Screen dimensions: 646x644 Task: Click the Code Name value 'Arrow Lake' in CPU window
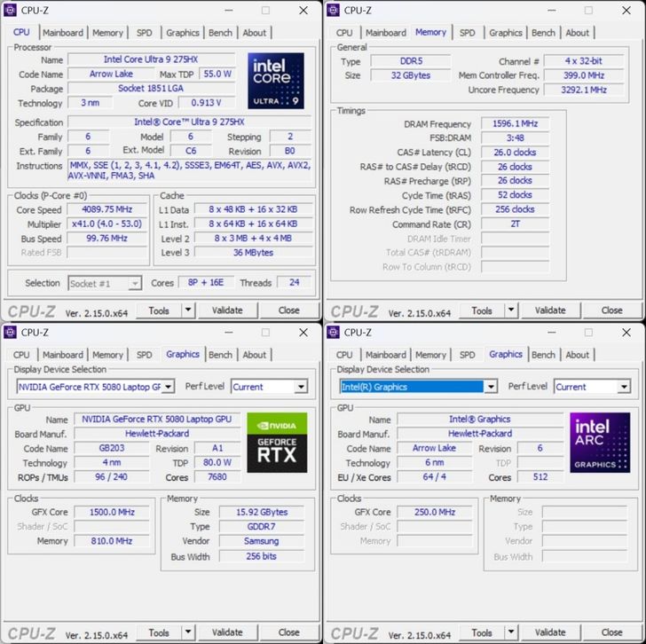[111, 74]
